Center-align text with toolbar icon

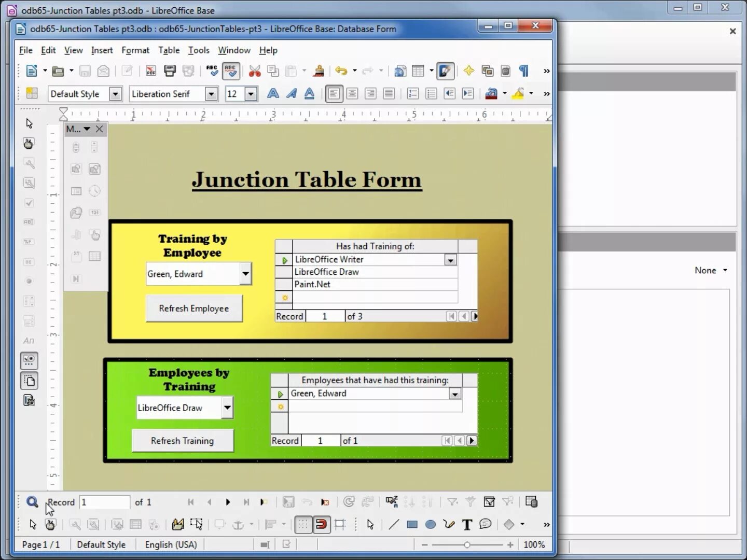(352, 94)
